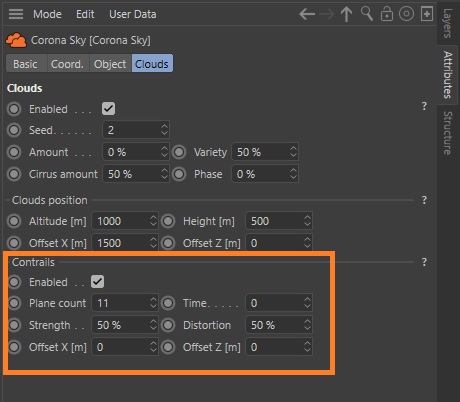Toggle keyframe dot for Contrails Enabled

pos(14,282)
